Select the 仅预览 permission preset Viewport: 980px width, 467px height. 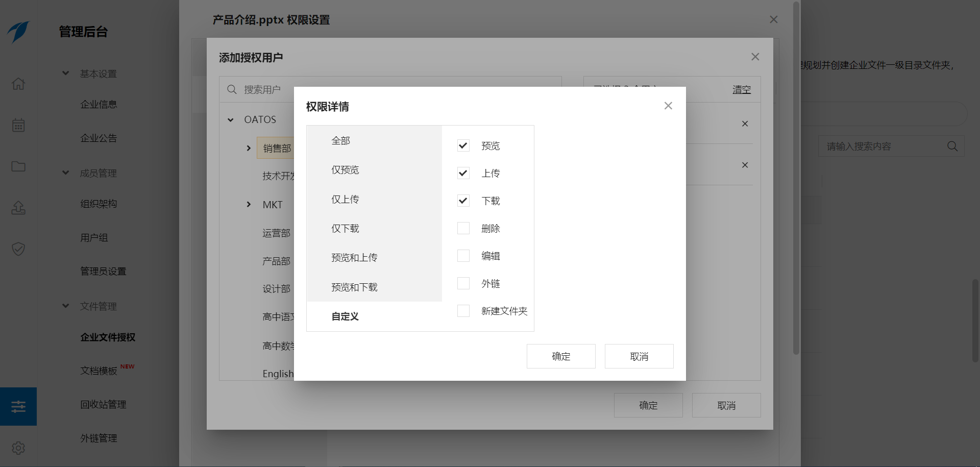(x=345, y=170)
